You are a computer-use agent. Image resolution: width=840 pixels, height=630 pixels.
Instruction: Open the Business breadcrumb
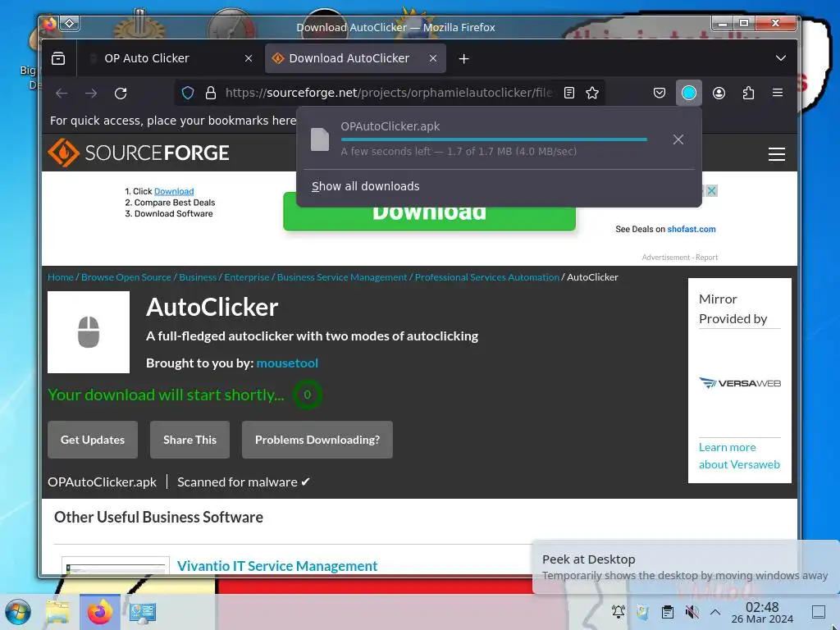point(198,277)
